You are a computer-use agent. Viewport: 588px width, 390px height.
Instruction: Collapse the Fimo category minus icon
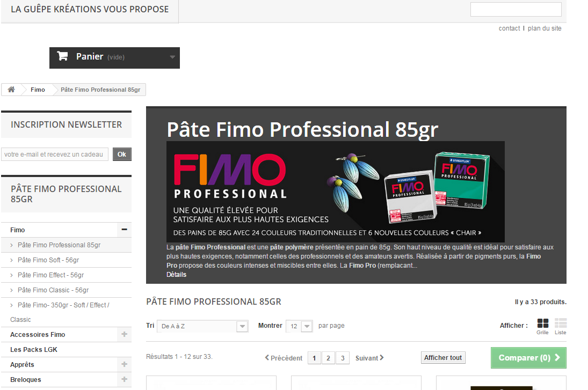point(124,230)
